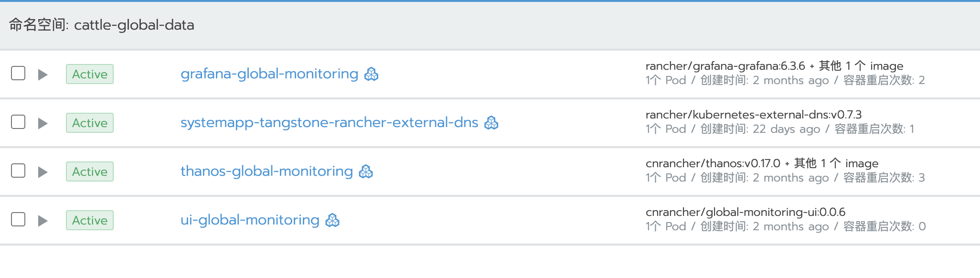
Task: Click the cubes icon next to systemapp-tangstone-rancher-external-dns
Action: click(x=491, y=123)
